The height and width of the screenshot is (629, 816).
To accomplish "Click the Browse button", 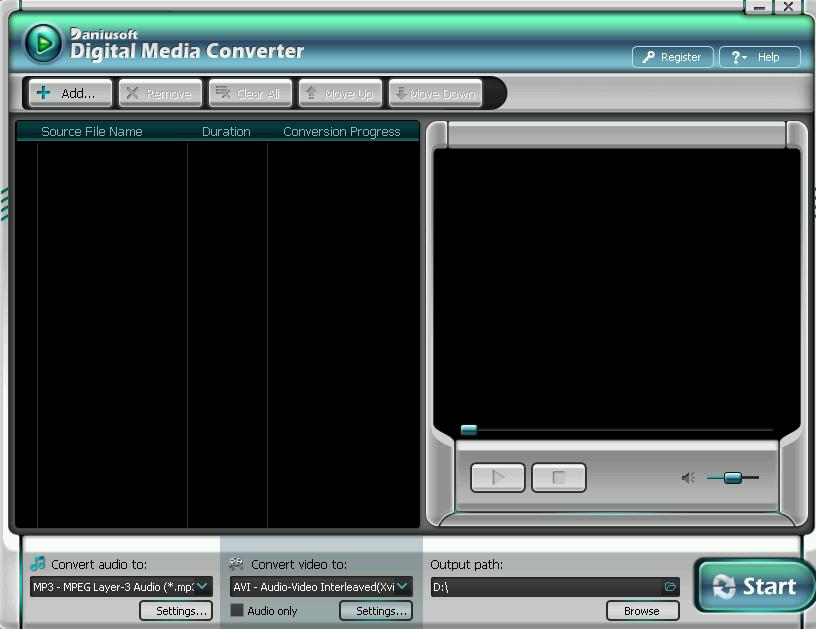I will click(x=642, y=611).
